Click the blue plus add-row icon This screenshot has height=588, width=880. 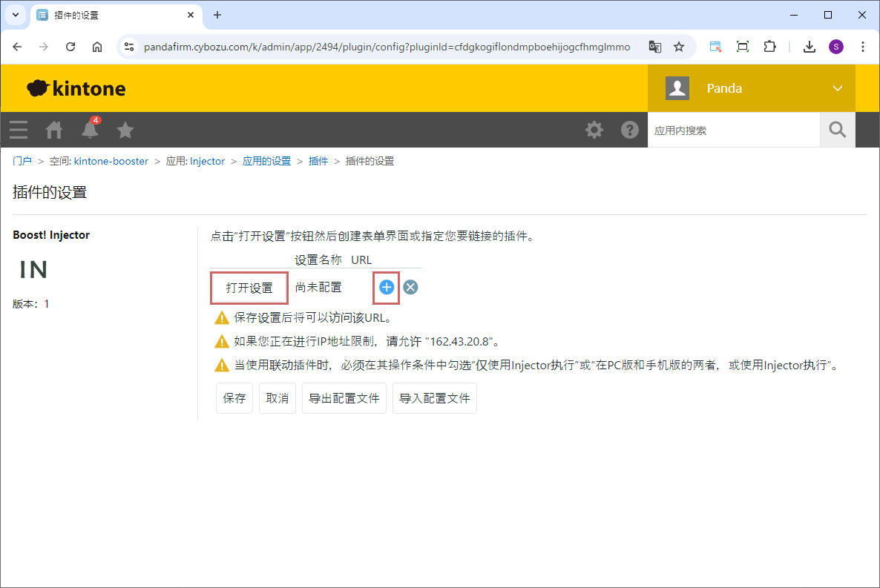[387, 287]
